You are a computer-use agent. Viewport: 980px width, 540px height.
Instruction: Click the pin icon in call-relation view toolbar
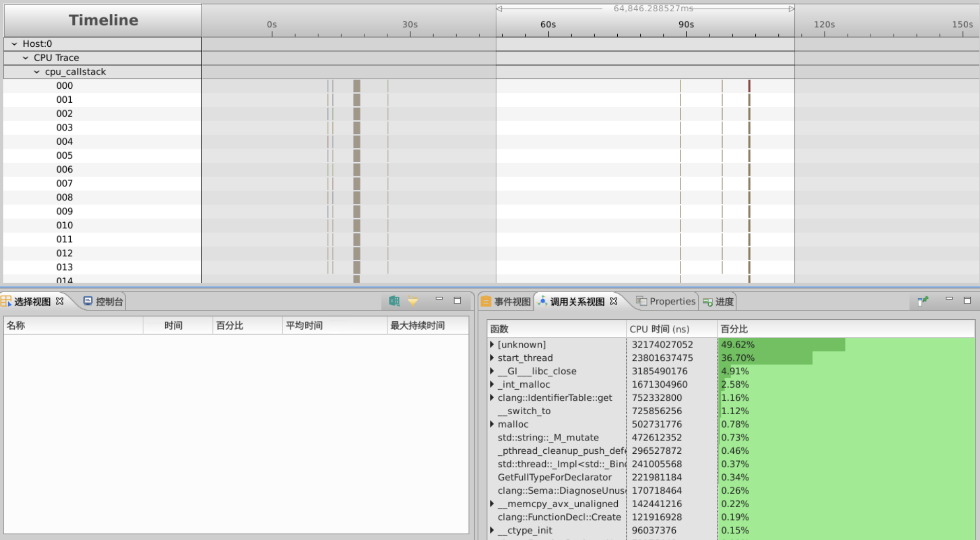pos(923,301)
